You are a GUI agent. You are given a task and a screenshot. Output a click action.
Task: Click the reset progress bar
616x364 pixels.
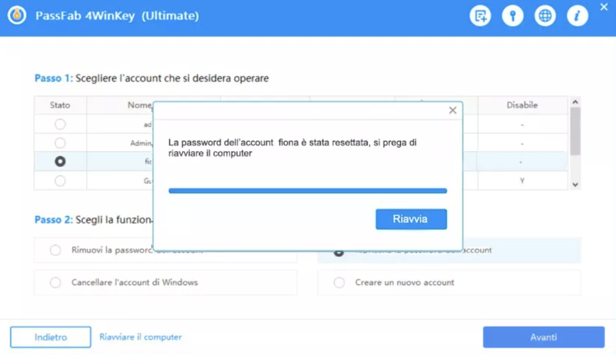pyautogui.click(x=307, y=190)
